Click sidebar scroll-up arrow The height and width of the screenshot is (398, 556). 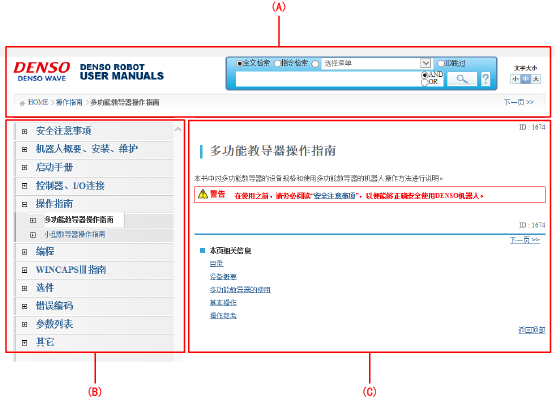click(178, 130)
